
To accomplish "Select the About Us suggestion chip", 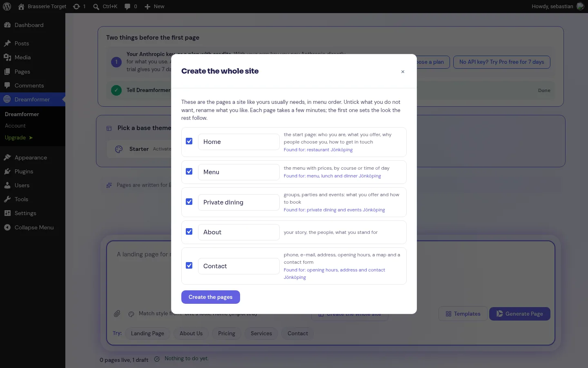I will [191, 333].
